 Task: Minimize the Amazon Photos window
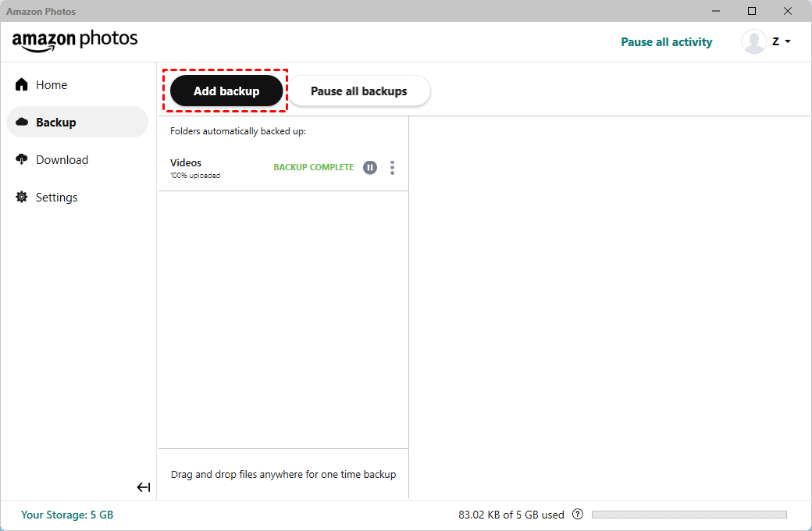[x=716, y=11]
